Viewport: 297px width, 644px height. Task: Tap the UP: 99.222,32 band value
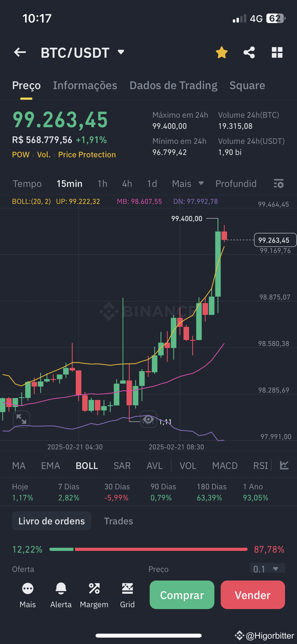click(78, 201)
